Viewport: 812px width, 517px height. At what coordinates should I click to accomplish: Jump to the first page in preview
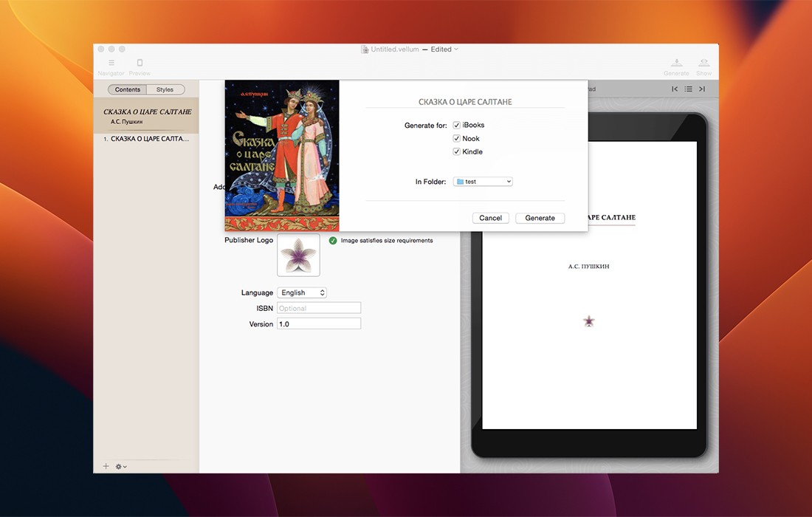point(675,89)
